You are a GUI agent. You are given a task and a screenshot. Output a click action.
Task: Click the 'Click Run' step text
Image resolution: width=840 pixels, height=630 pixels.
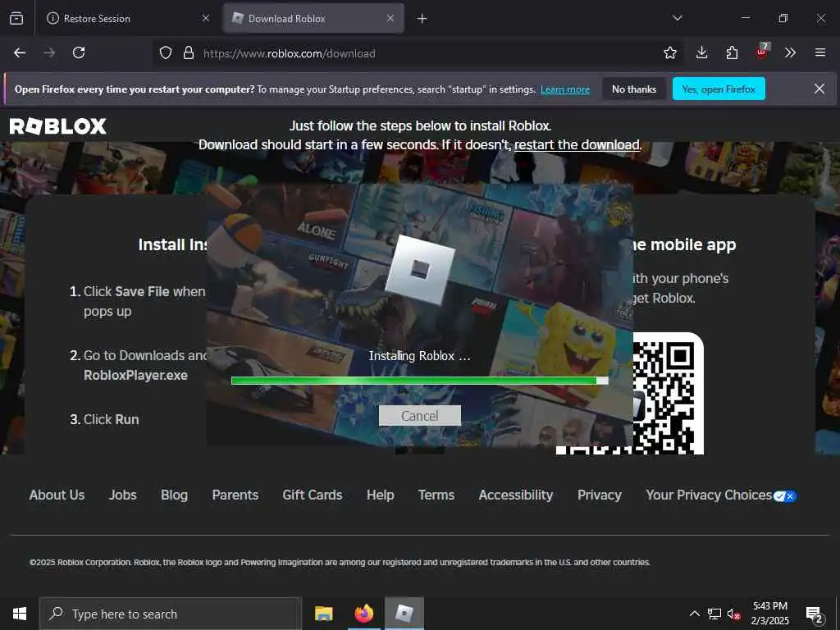111,419
